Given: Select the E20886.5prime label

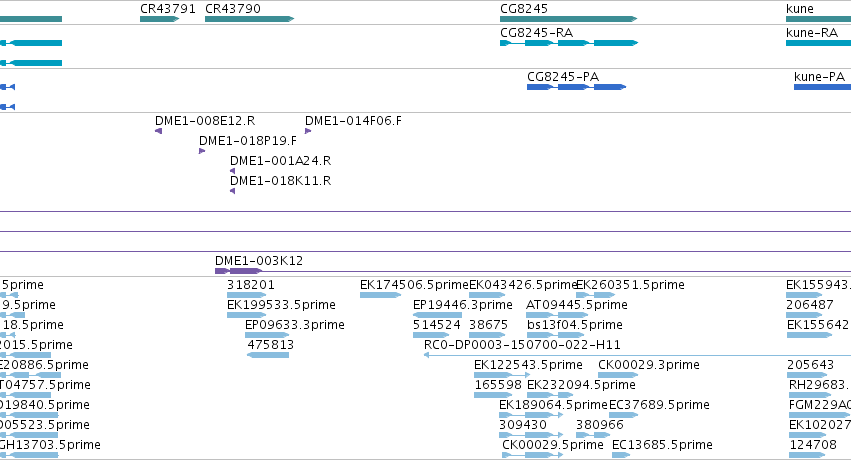Looking at the screenshot, I should [x=44, y=365].
